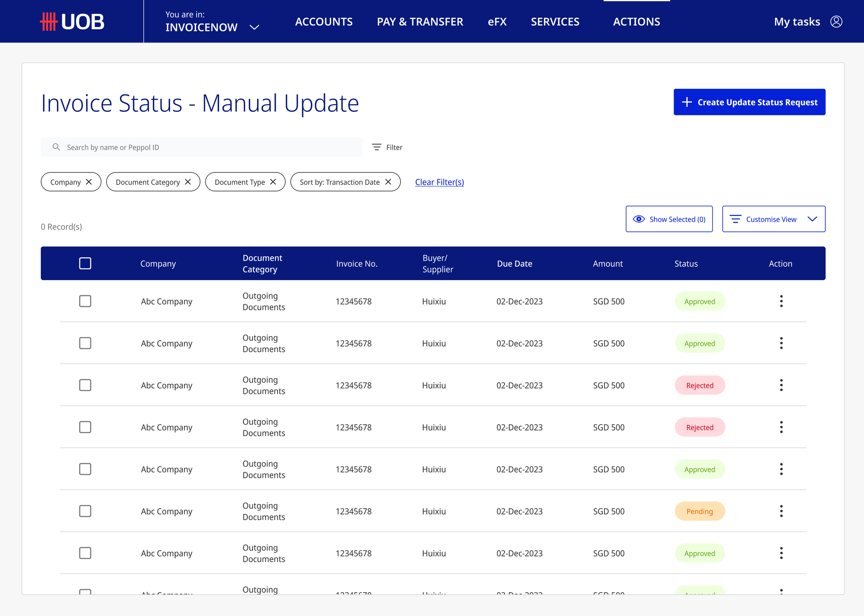Check the second Rejected row's checkbox
864x616 pixels.
[x=85, y=427]
